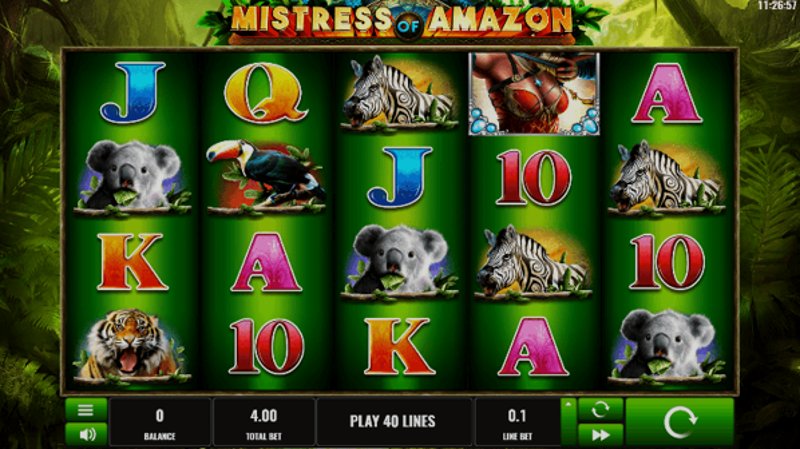This screenshot has width=800, height=449.
Task: Click the Amazon mistress wild symbol
Action: click(534, 94)
